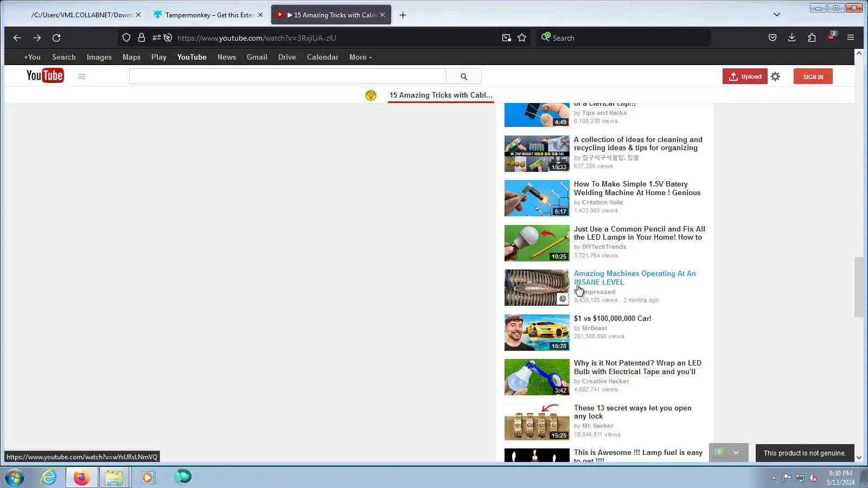Expand the green widget dropdown arrow
This screenshot has height=488, width=868.
[736, 453]
